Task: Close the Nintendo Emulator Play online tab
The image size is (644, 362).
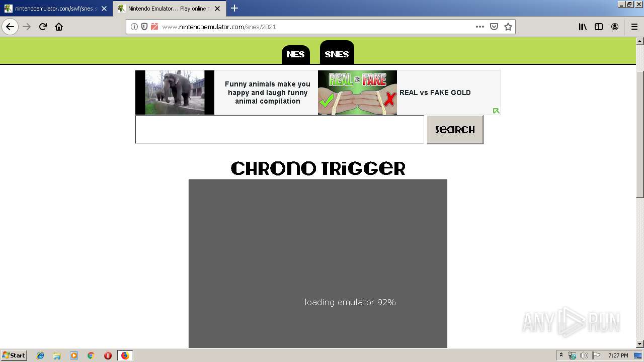Action: coord(217,9)
